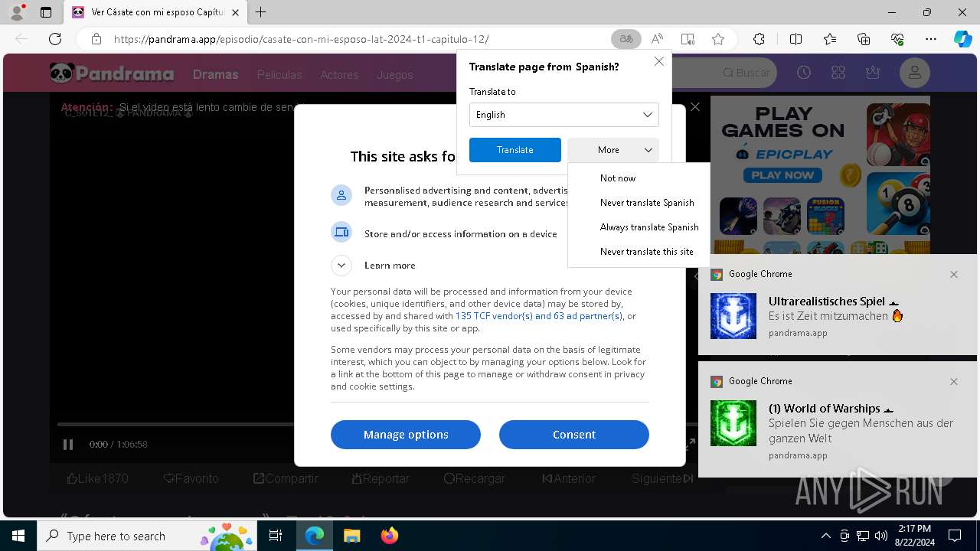
Task: Open immersive reader icon
Action: 688,39
